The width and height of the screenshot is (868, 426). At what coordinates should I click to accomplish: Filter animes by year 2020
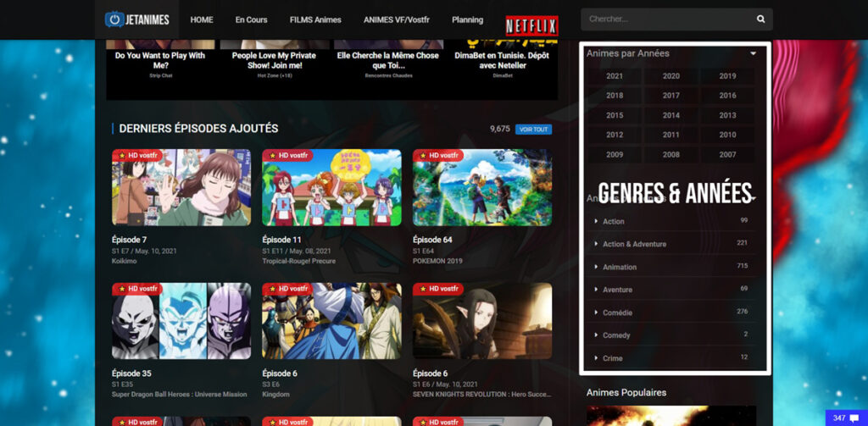[671, 76]
